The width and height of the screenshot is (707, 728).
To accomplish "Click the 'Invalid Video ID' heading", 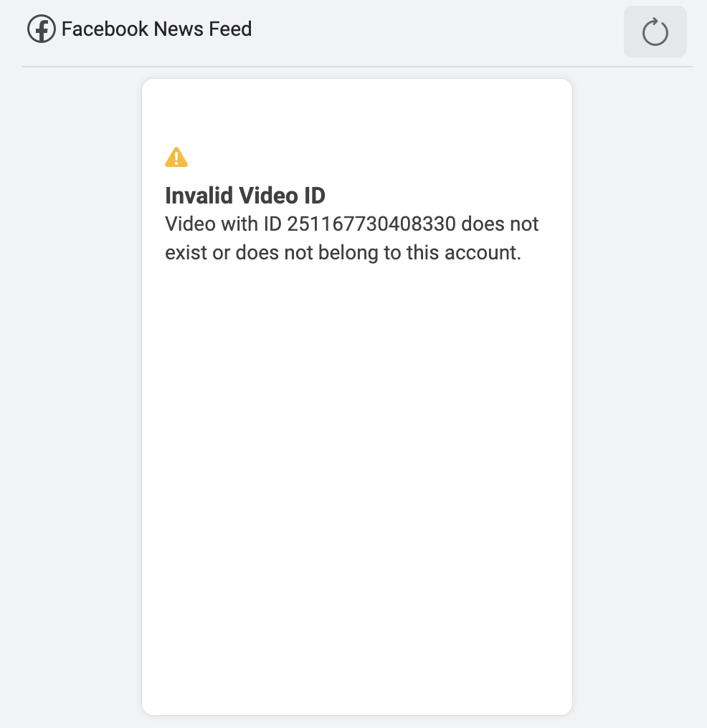I will (245, 196).
